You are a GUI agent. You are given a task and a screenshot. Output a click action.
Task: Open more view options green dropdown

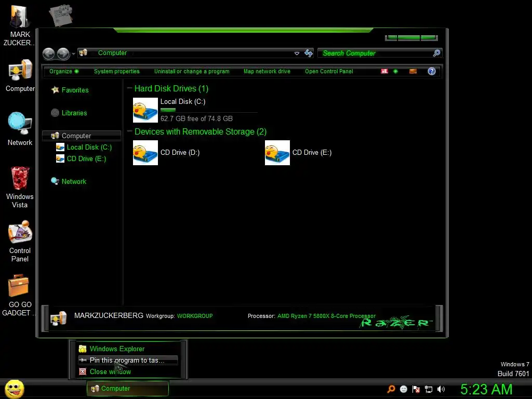395,71
